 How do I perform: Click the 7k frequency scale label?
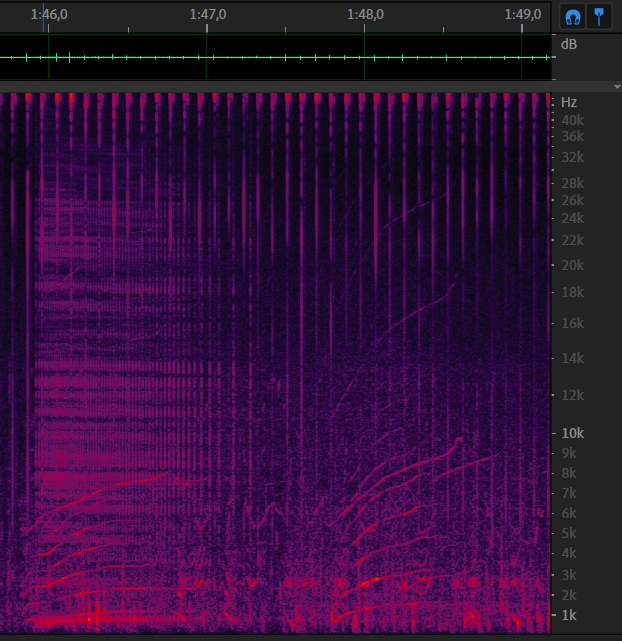(569, 493)
